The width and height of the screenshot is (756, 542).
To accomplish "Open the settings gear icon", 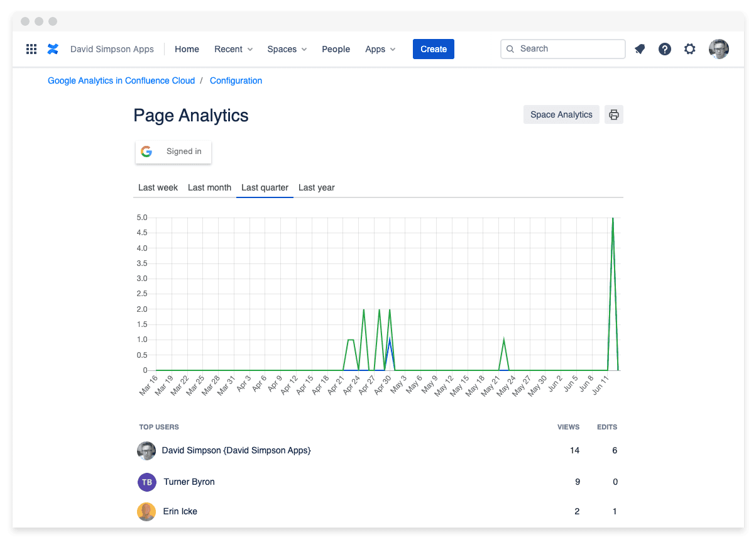I will [690, 49].
